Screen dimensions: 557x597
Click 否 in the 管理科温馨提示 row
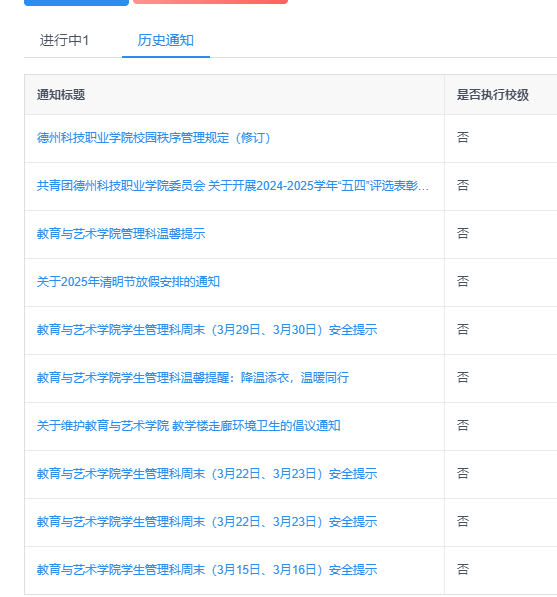[x=463, y=234]
